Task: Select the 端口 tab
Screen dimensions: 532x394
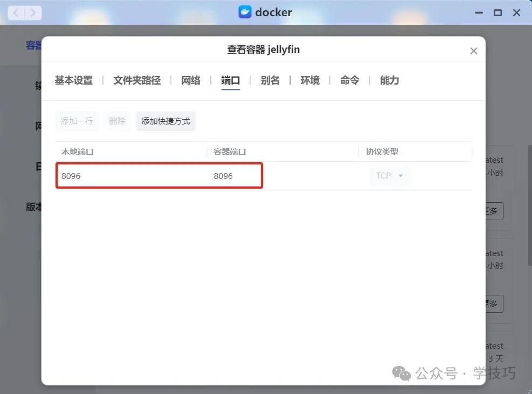Action: tap(230, 80)
